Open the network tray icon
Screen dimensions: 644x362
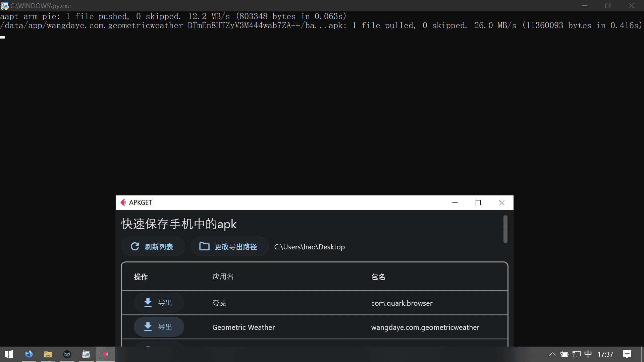click(x=576, y=354)
